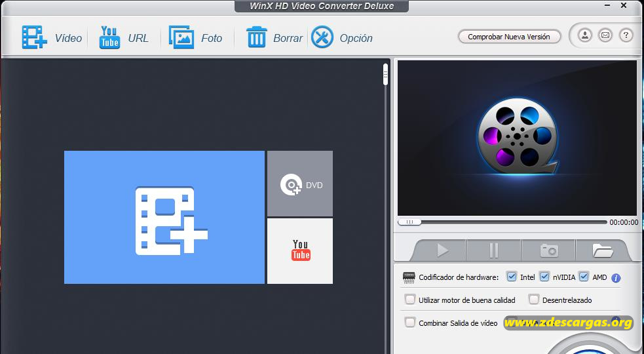Enable the Desentrelazado checkbox
The width and height of the screenshot is (644, 354).
pyautogui.click(x=533, y=300)
